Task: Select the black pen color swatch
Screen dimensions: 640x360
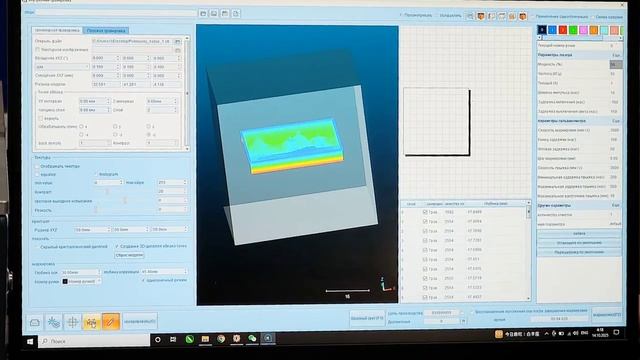Action: 542,30
